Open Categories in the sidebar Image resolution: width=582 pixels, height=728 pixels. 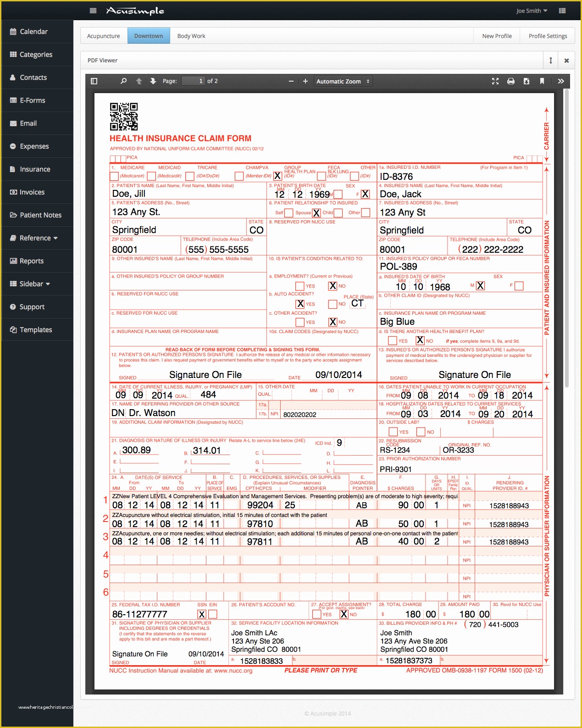pyautogui.click(x=37, y=55)
